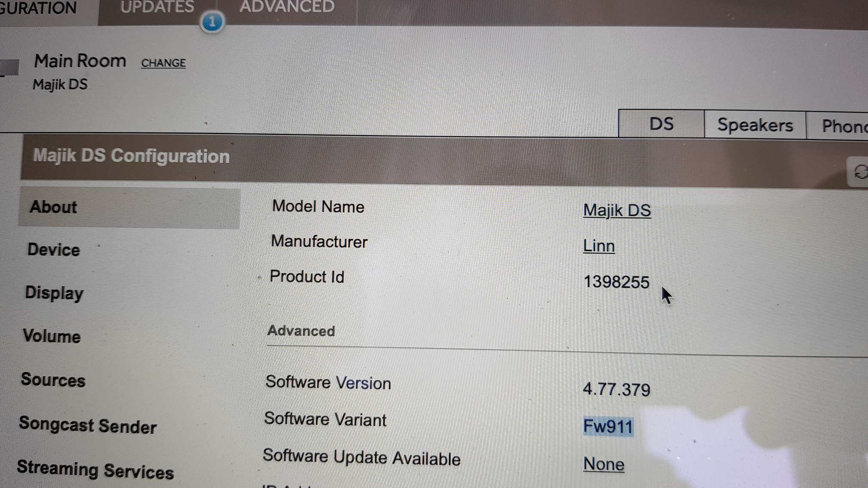
Task: Open the Device settings section
Action: [54, 250]
